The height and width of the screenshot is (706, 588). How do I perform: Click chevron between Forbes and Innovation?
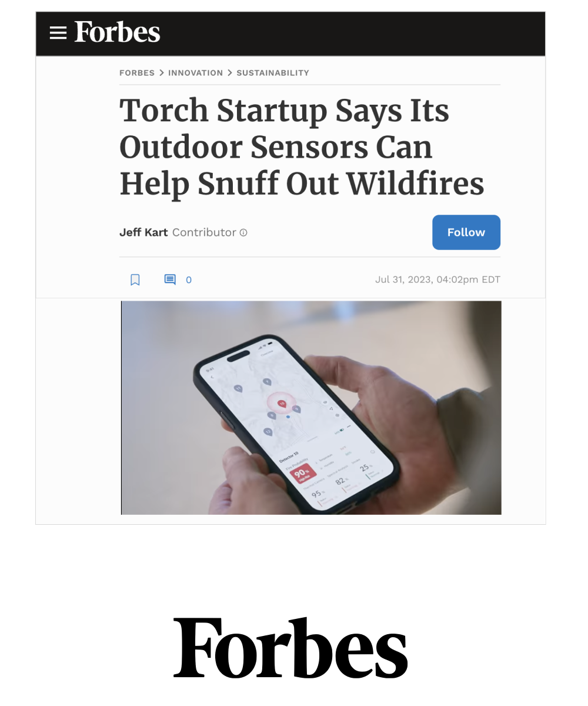[x=162, y=73]
